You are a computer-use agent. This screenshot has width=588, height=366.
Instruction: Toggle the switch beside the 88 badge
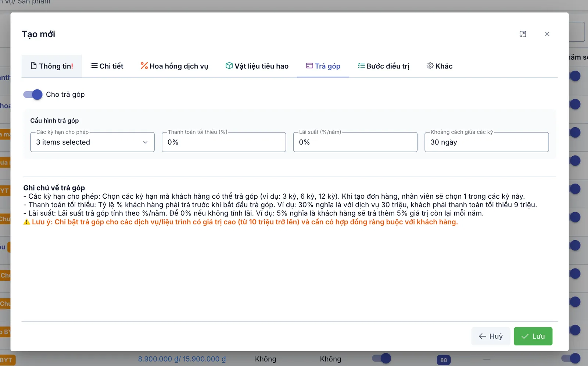381,358
